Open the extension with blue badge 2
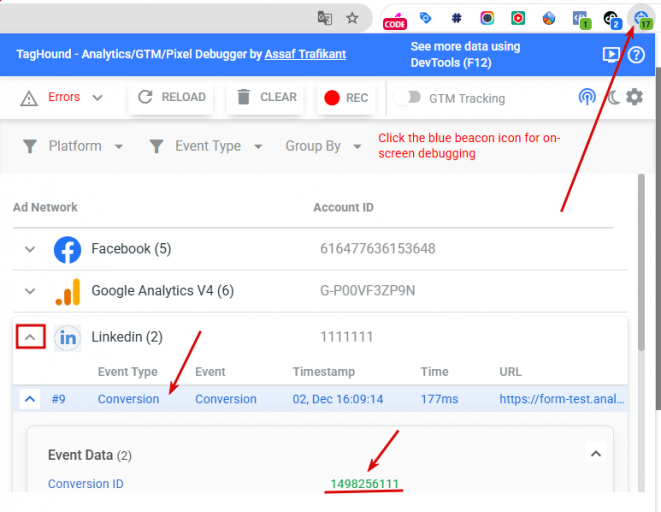661x512 pixels. (612, 19)
